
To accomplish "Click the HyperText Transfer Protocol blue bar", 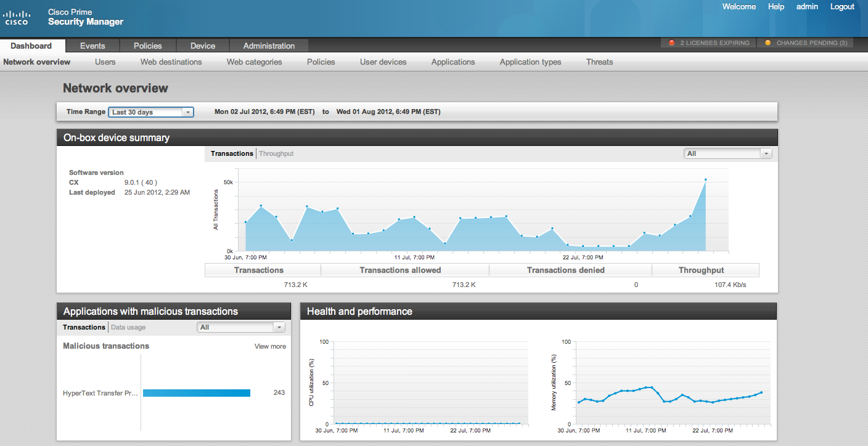I will 197,393.
